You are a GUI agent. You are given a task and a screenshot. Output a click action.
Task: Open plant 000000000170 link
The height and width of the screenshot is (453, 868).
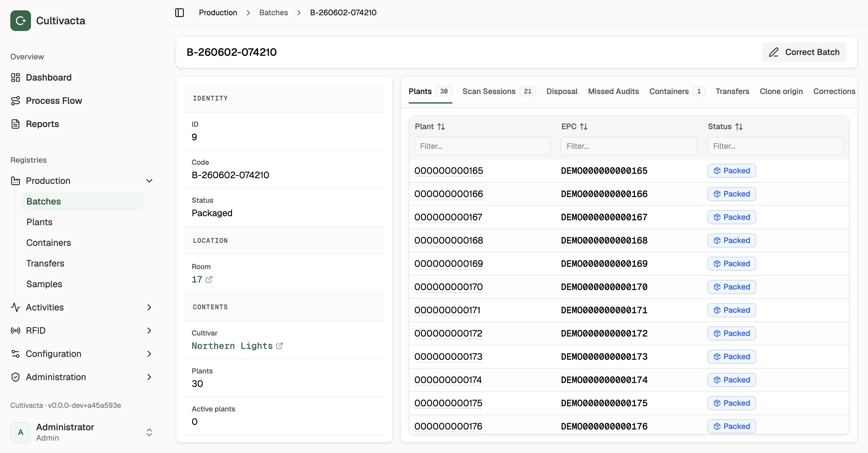[448, 287]
